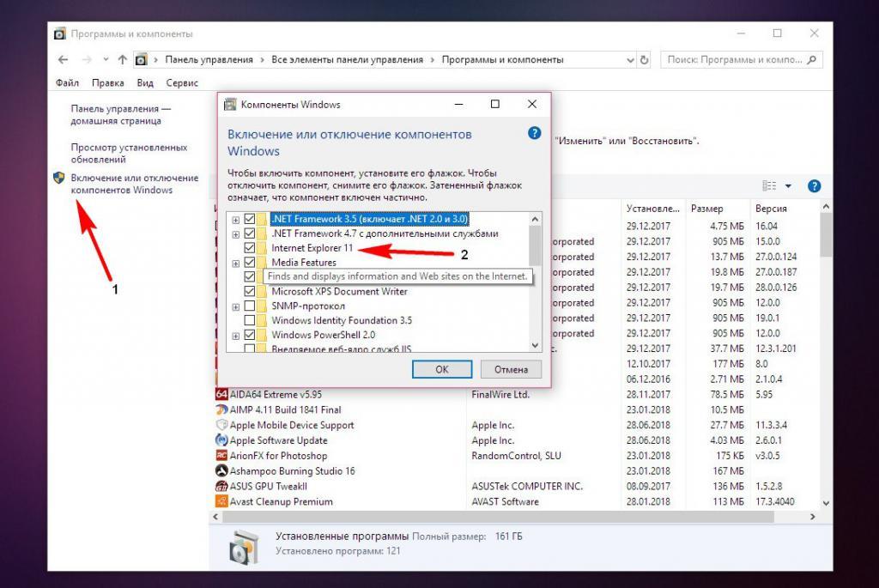Expand .NET Framework 3.5 tree node
This screenshot has width=879, height=588.
[x=236, y=220]
